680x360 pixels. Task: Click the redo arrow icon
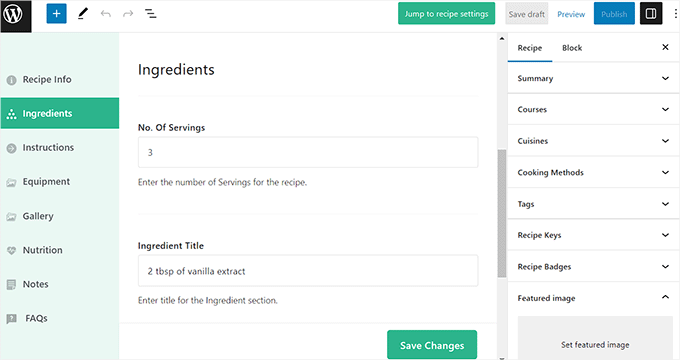128,14
